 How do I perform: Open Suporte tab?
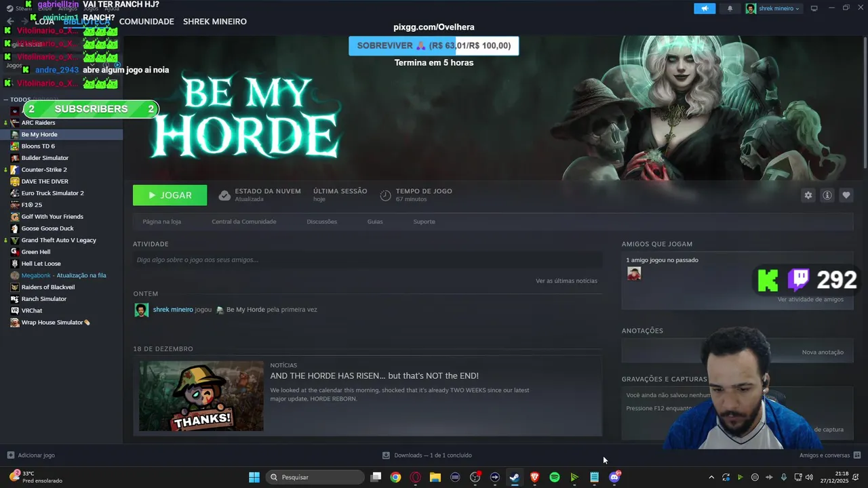425,222
